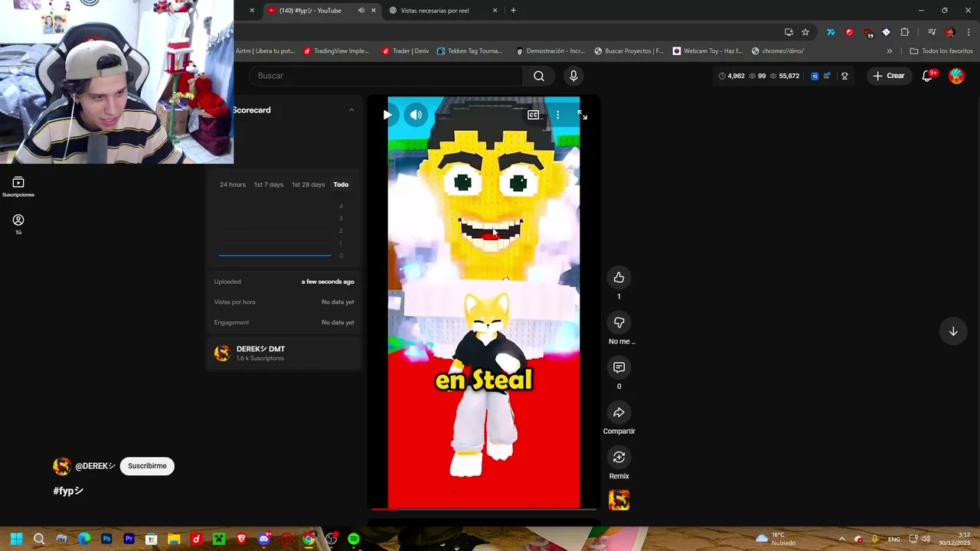
Task: Show hidden system tray icons chevron
Action: [x=841, y=539]
